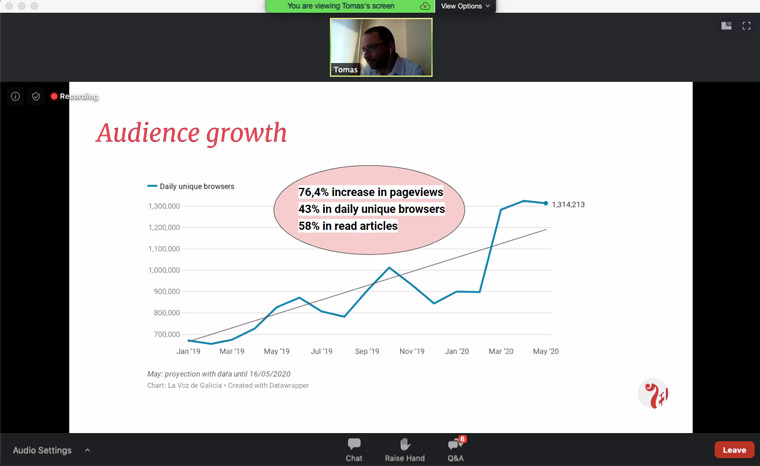Click the Tomas name label on video

point(345,70)
